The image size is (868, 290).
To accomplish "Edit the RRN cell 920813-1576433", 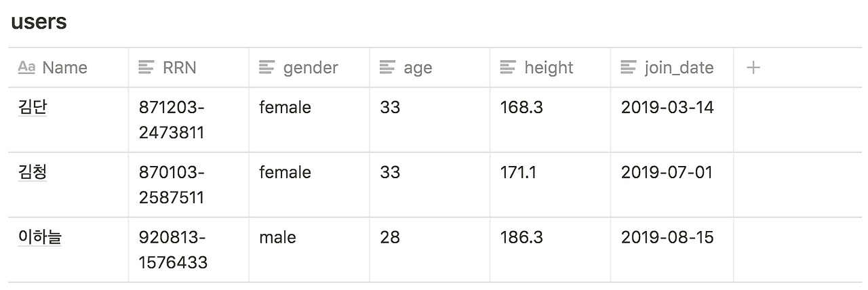I will tap(173, 249).
